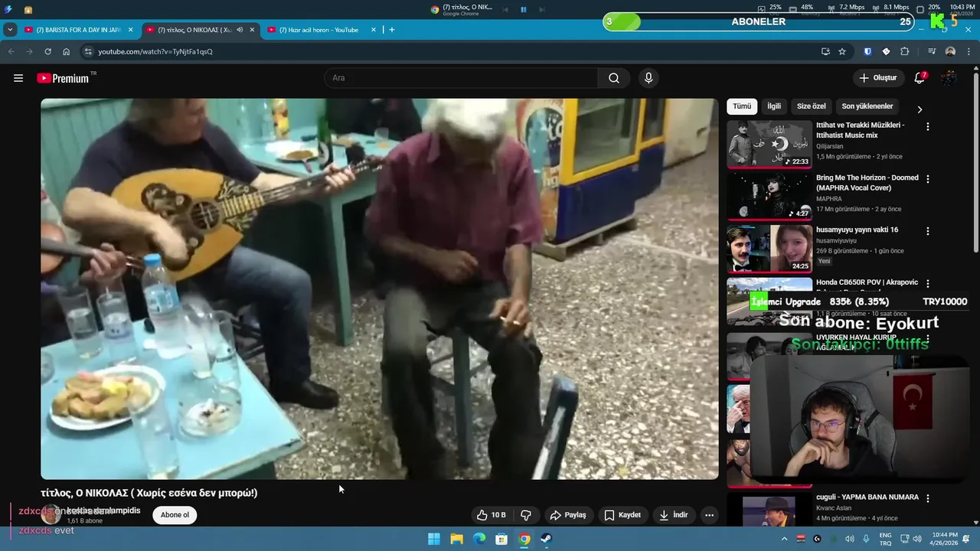Image resolution: width=980 pixels, height=551 pixels.
Task: Close the BARISTA FOR A DAY tab
Action: point(130,30)
